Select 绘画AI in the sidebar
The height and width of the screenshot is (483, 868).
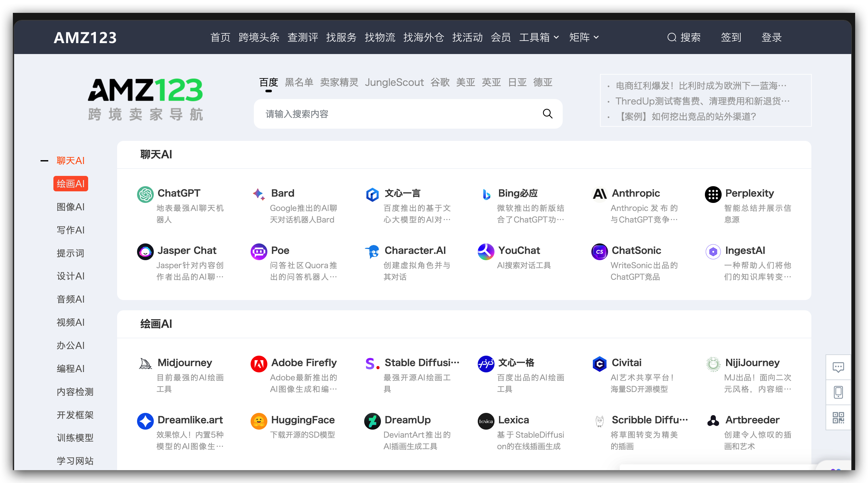[70, 184]
